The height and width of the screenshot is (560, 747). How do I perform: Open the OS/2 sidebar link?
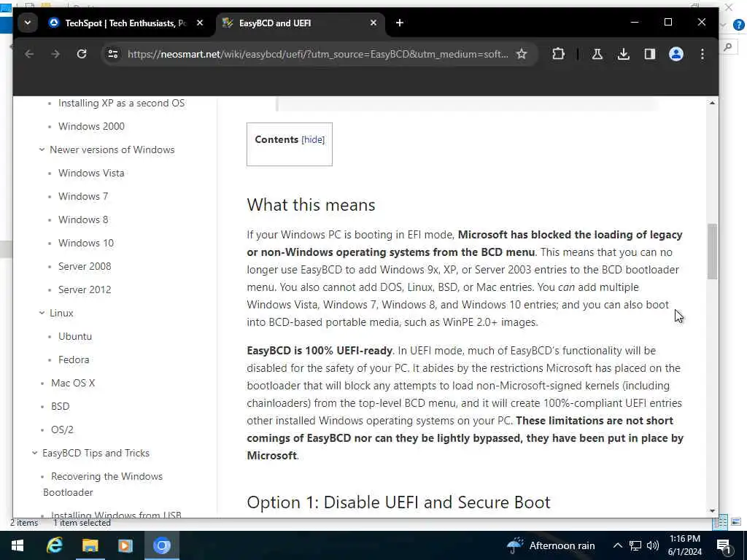point(63,429)
